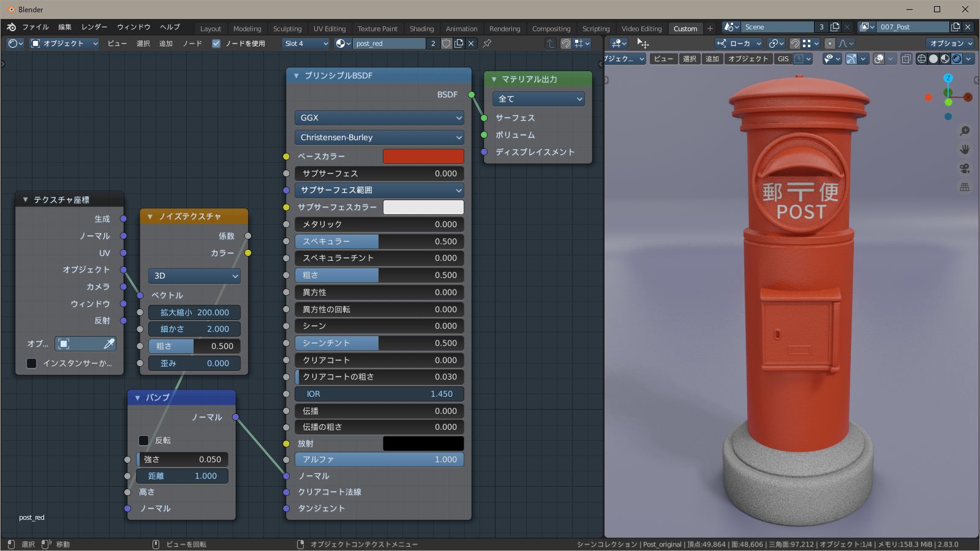Remove the 007_Post view layer
The image size is (980, 551).
point(968,27)
